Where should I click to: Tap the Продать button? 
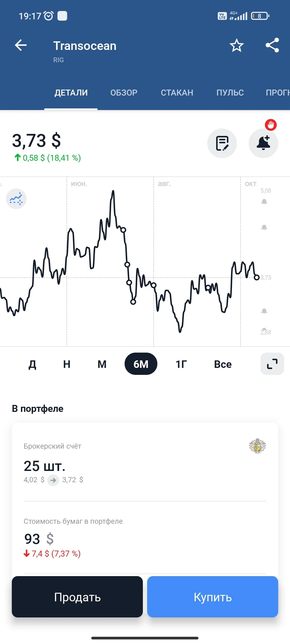tap(77, 597)
